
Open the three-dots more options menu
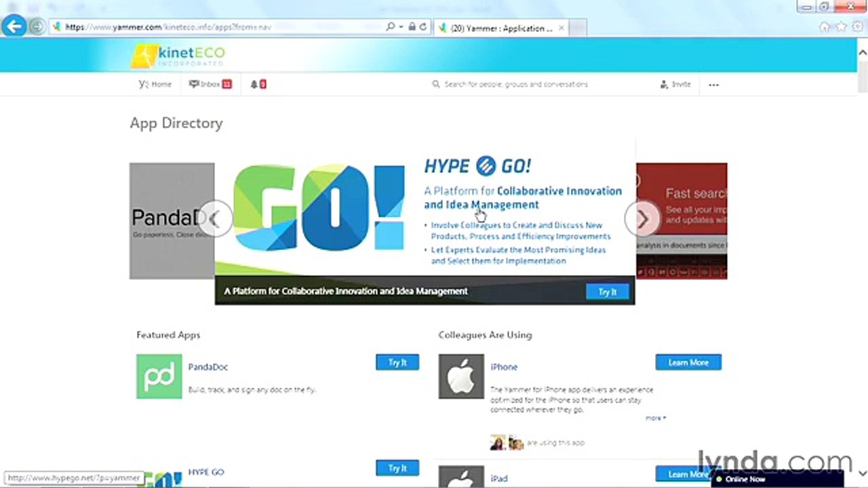[x=713, y=85]
